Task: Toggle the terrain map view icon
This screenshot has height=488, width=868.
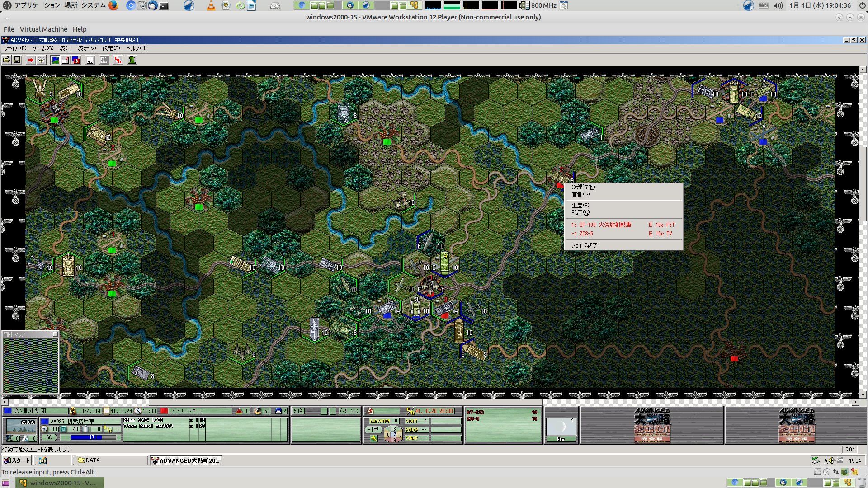Action: pos(55,60)
